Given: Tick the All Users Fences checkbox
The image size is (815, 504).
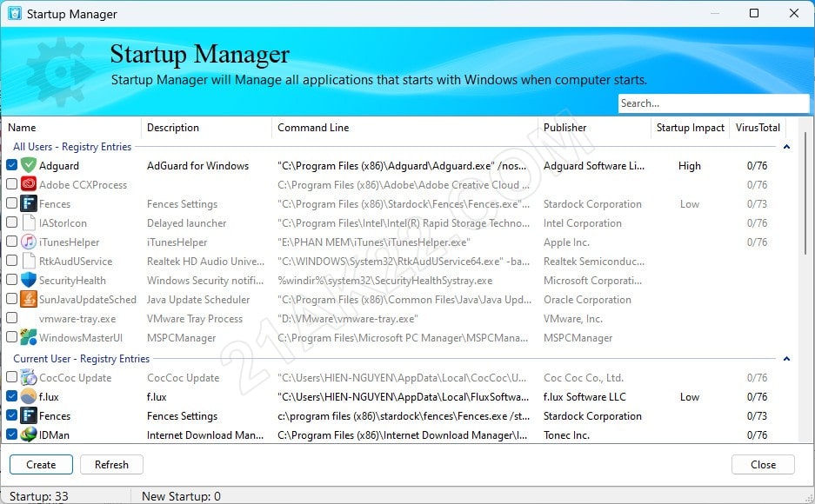Looking at the screenshot, I should click(x=11, y=203).
